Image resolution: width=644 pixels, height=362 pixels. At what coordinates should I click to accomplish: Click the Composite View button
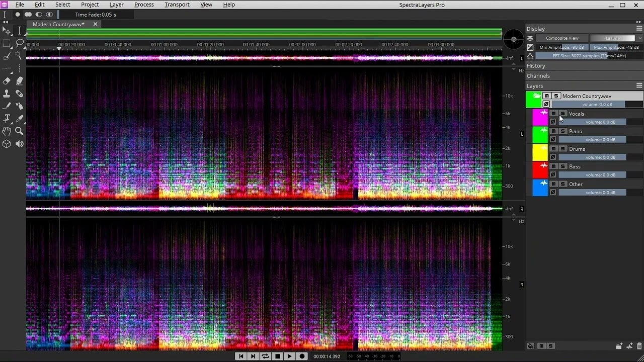click(x=562, y=38)
